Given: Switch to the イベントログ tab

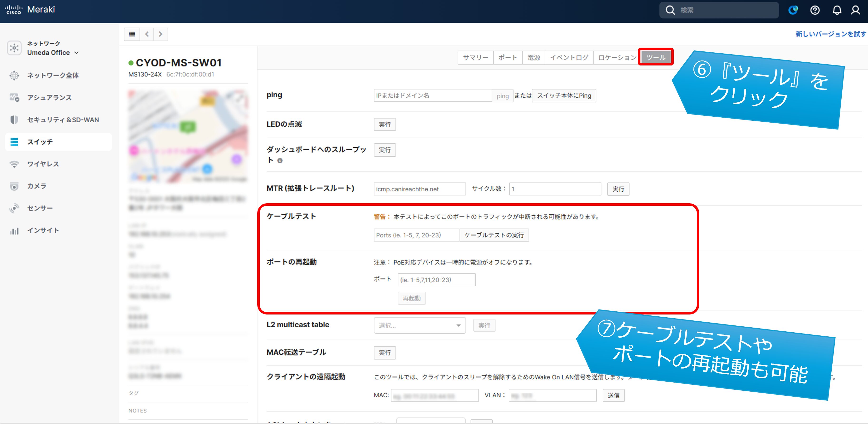Looking at the screenshot, I should [x=569, y=58].
